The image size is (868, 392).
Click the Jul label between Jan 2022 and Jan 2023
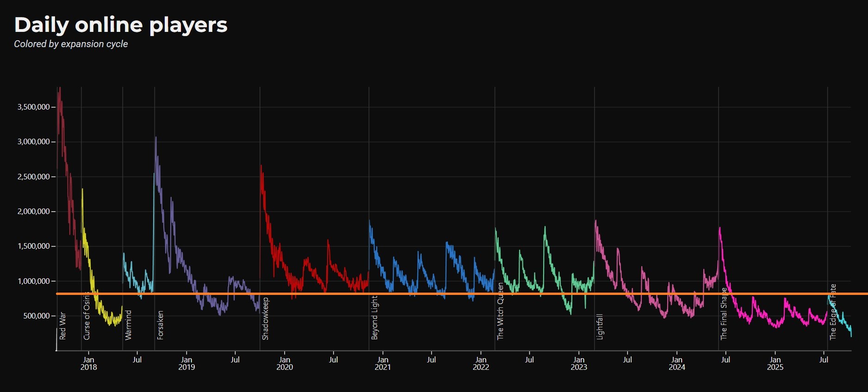tap(529, 360)
